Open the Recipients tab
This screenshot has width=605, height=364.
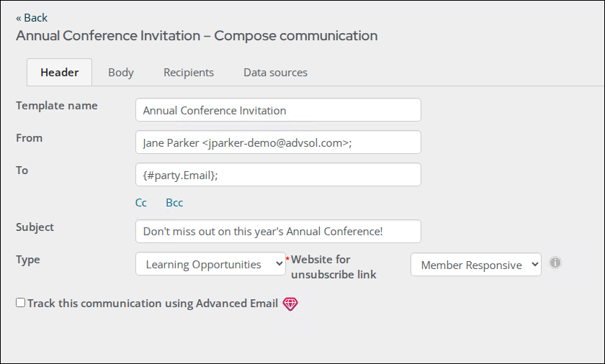(188, 73)
